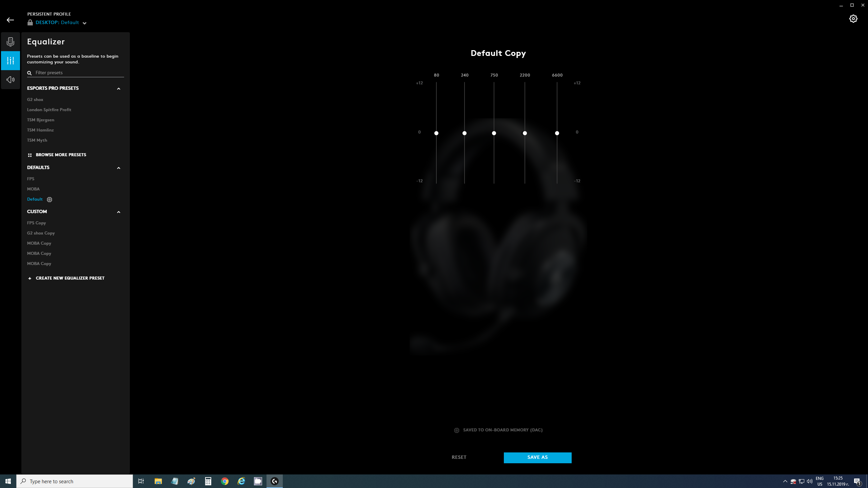Screen dimensions: 868x488
Task: Click Create New Equalizer Preset
Action: [66, 278]
